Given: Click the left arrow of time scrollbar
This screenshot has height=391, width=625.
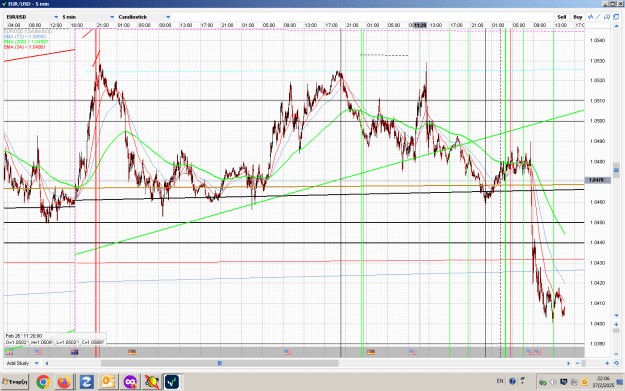Looking at the screenshot, I should [x=47, y=363].
